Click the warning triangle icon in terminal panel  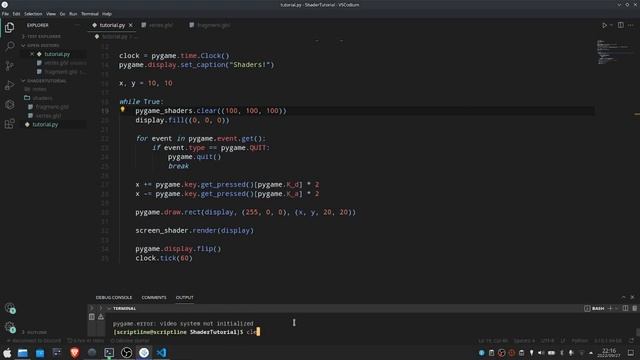[x=101, y=317]
